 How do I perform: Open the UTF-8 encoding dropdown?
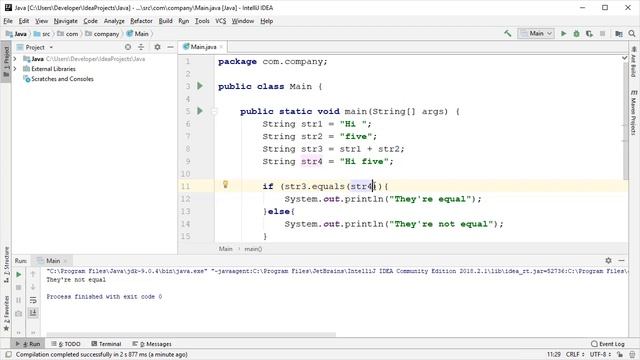point(600,355)
